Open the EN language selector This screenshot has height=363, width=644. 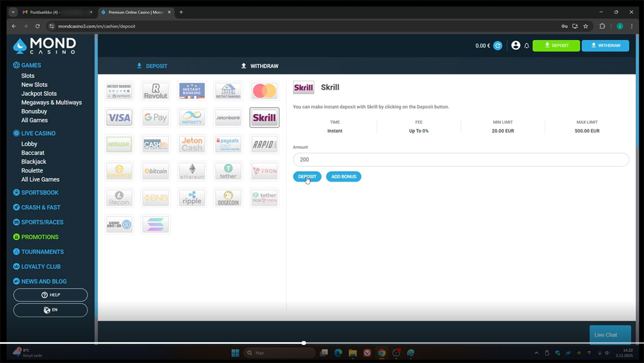pyautogui.click(x=50, y=310)
